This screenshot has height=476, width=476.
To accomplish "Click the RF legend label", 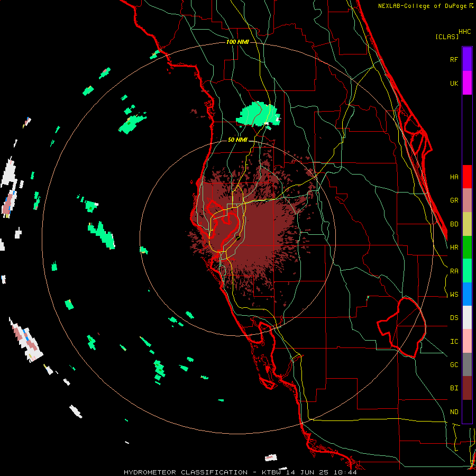I will tap(454, 59).
